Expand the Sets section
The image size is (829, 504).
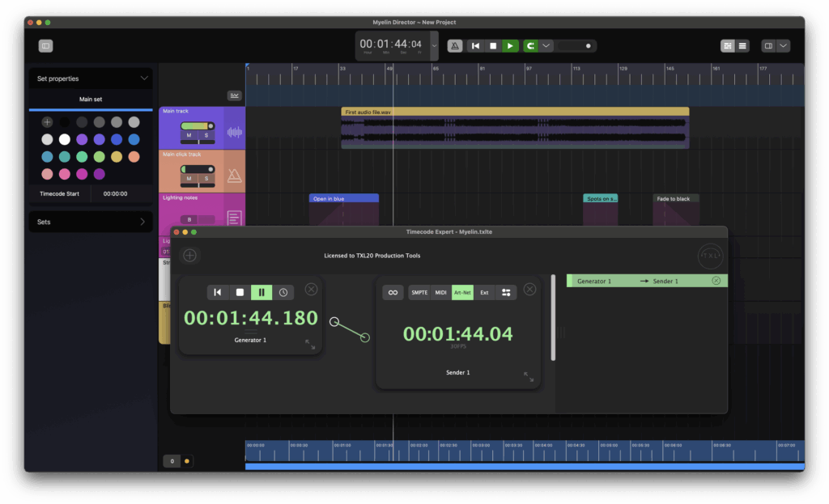[x=142, y=222]
